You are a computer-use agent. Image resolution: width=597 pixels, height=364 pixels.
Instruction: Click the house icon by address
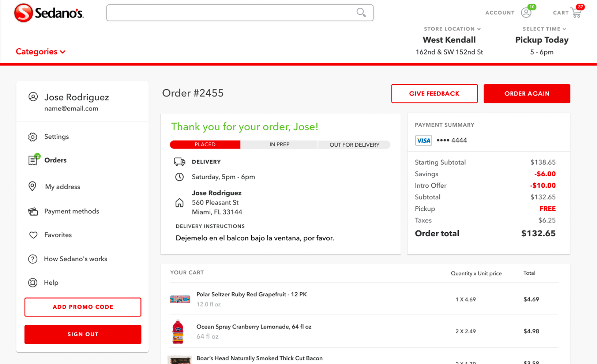point(179,203)
